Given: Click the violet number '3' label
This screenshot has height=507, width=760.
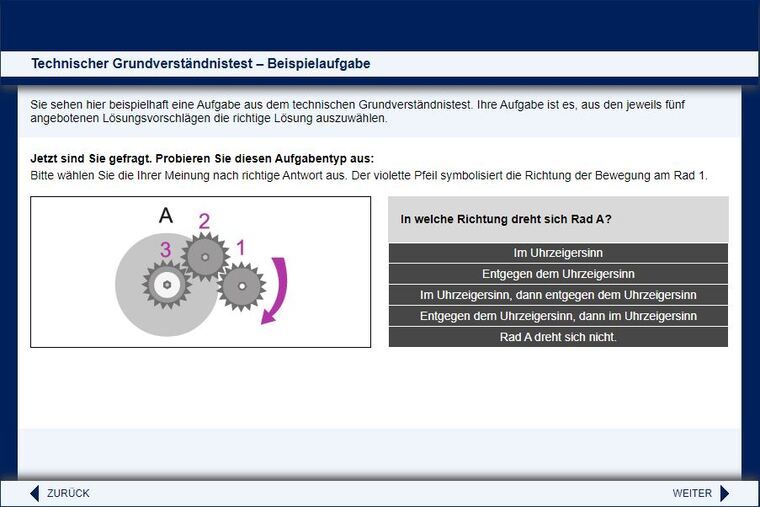Looking at the screenshot, I should [x=166, y=250].
